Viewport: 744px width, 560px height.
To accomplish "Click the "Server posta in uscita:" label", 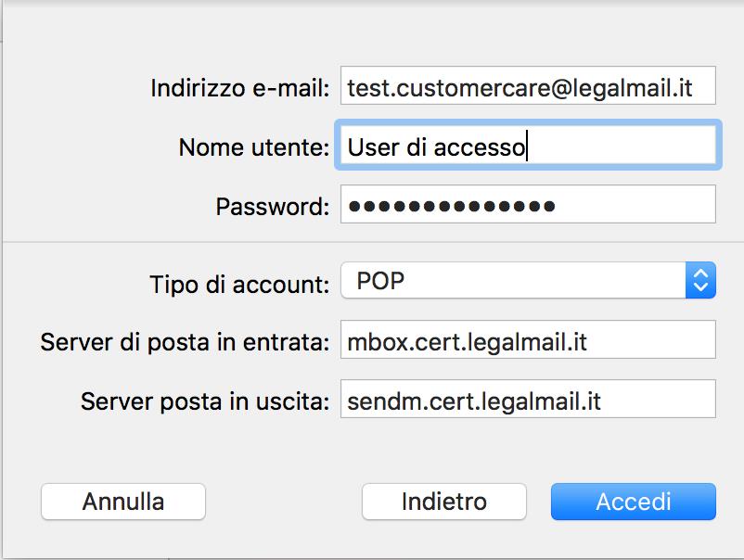I will [204, 401].
